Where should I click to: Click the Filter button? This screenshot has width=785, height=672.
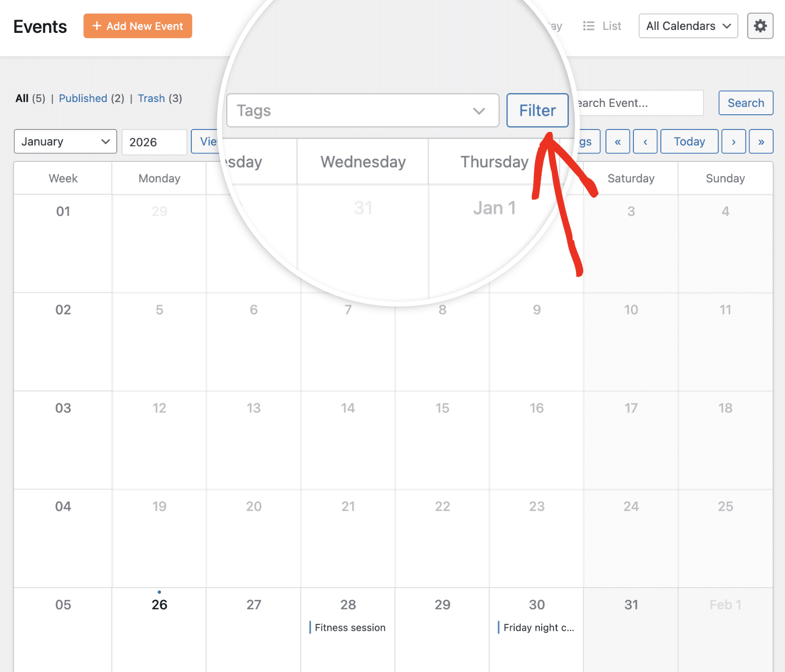pyautogui.click(x=537, y=110)
